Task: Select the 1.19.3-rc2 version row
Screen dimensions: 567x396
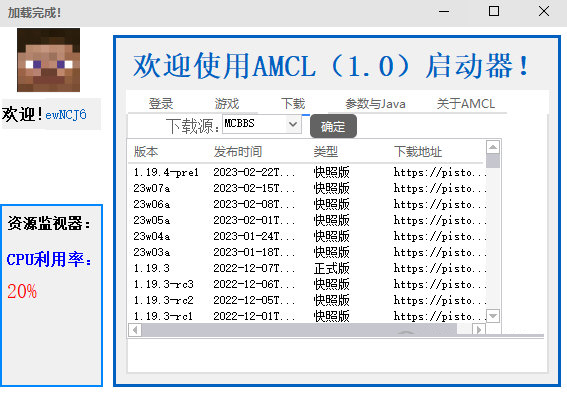Action: [x=307, y=300]
